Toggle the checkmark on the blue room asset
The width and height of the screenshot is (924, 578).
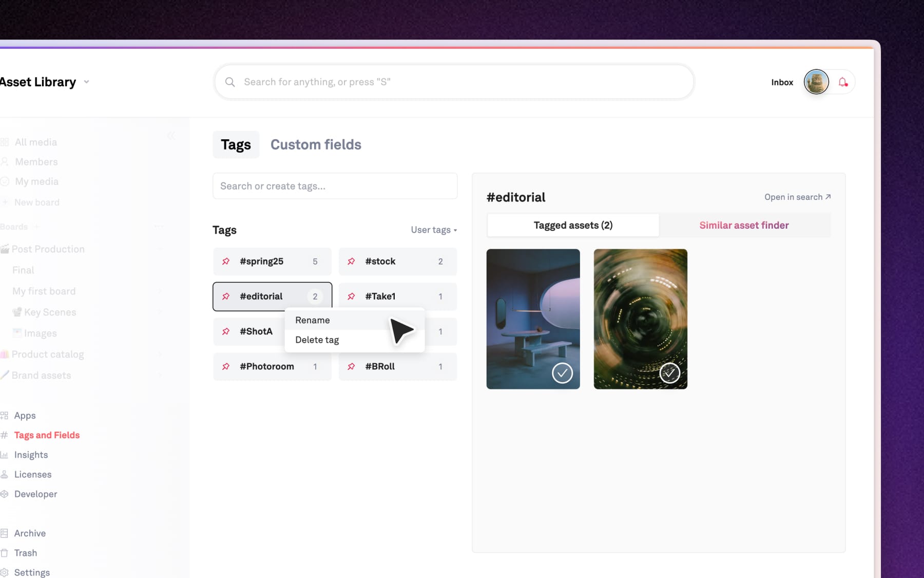pyautogui.click(x=562, y=373)
